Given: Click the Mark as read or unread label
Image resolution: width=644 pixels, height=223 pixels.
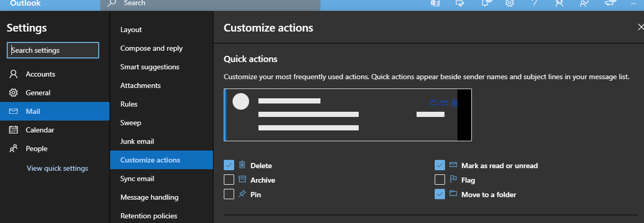Looking at the screenshot, I should tap(500, 166).
